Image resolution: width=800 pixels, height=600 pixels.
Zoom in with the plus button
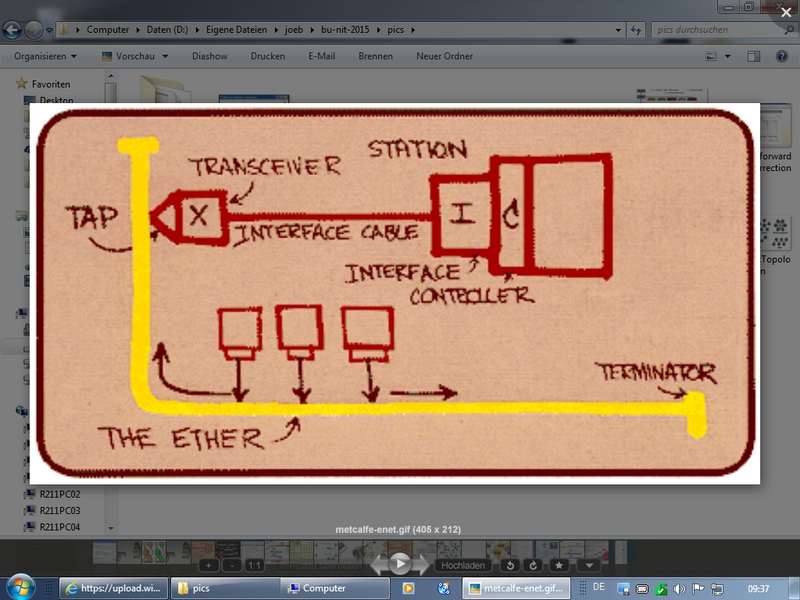click(208, 565)
